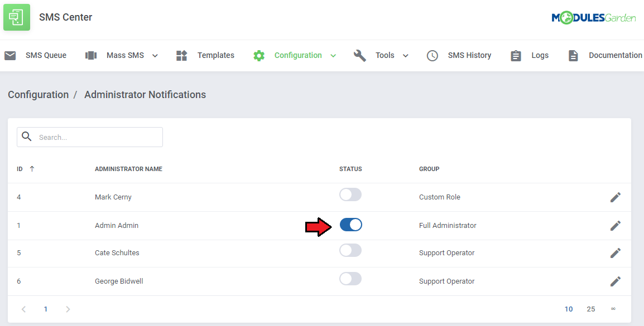
Task: Edit Cate Schultes with pencil icon
Action: pos(615,253)
